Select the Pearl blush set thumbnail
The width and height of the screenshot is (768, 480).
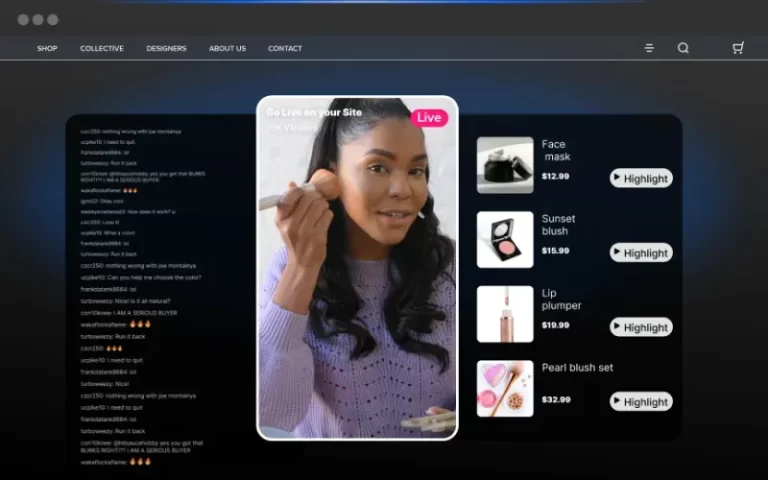(x=505, y=388)
